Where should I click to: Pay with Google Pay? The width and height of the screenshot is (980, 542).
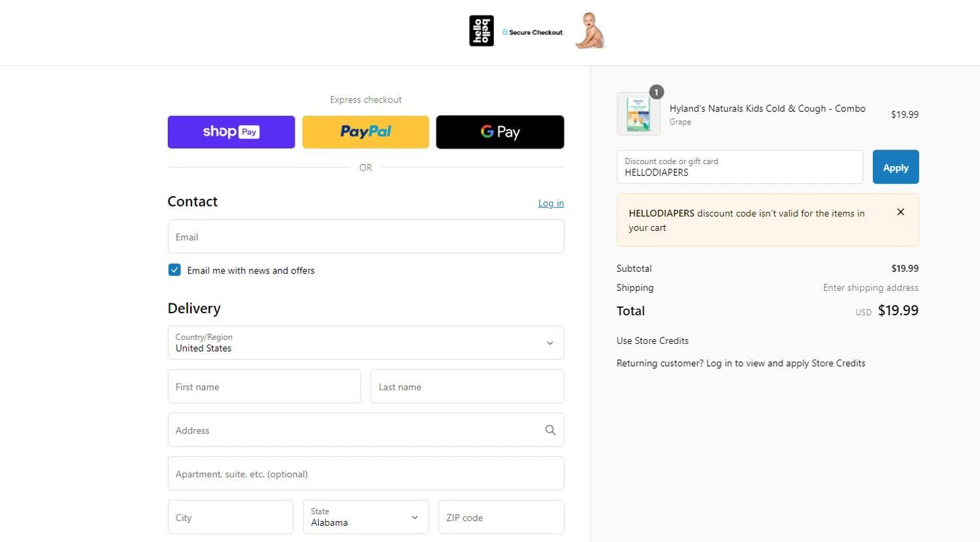point(500,132)
